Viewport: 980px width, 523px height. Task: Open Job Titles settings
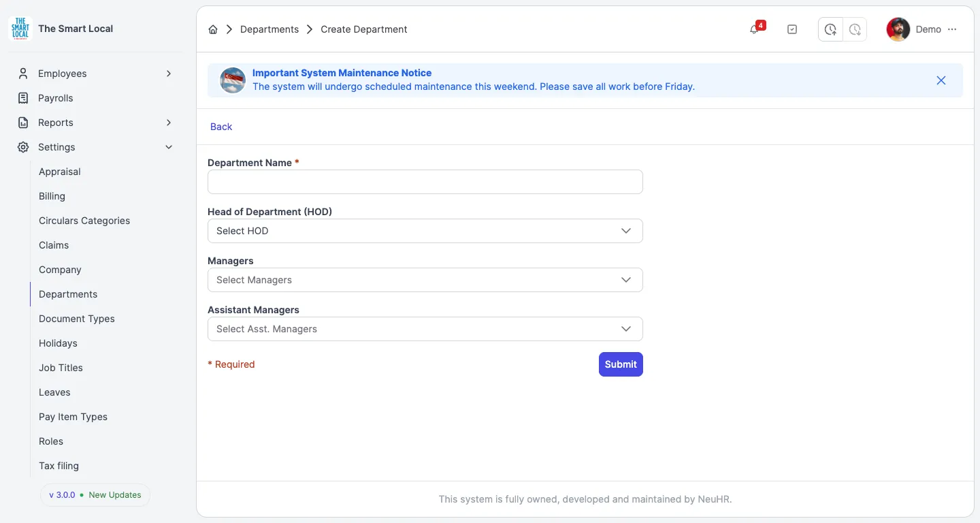pyautogui.click(x=61, y=368)
